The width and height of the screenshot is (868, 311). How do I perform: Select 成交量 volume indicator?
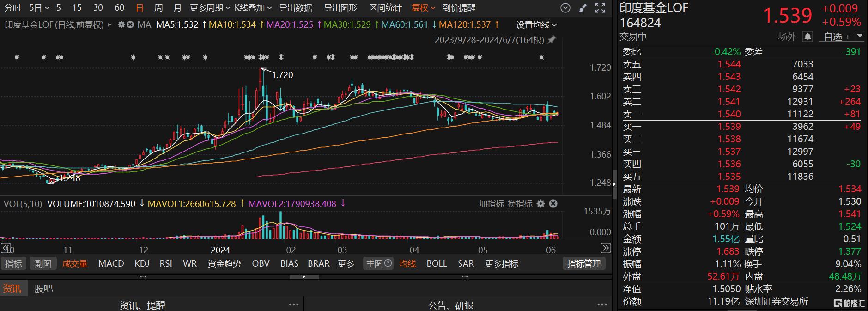point(75,263)
